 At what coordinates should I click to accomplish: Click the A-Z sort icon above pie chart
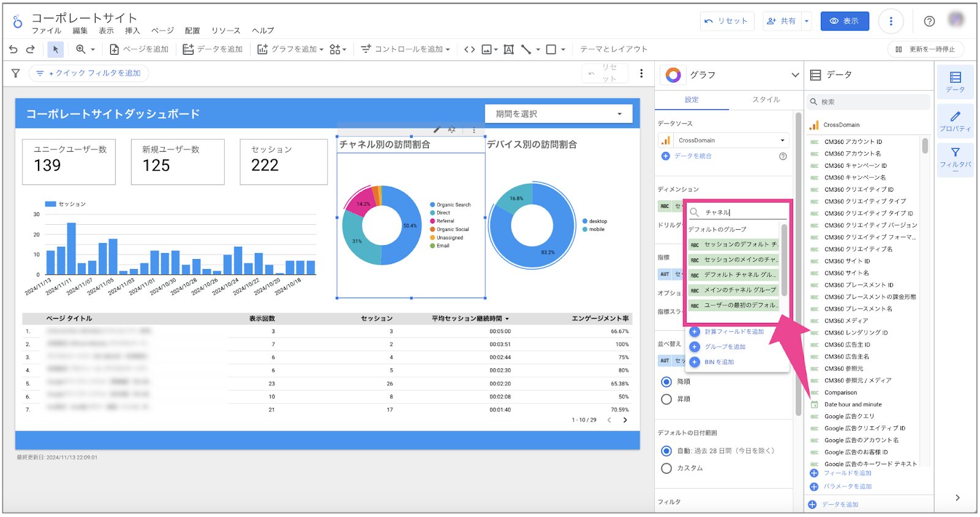[x=452, y=130]
